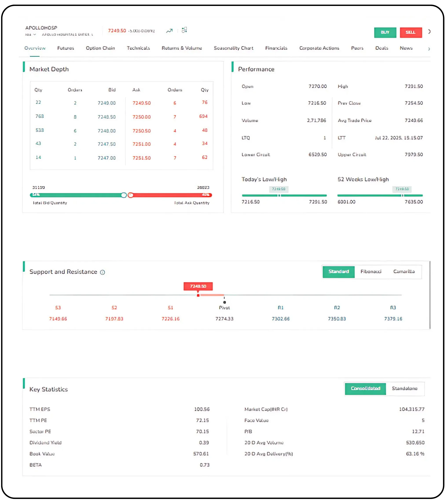The height and width of the screenshot is (502, 448).
Task: Select the Fibonacci support and resistance mode
Action: 371,272
